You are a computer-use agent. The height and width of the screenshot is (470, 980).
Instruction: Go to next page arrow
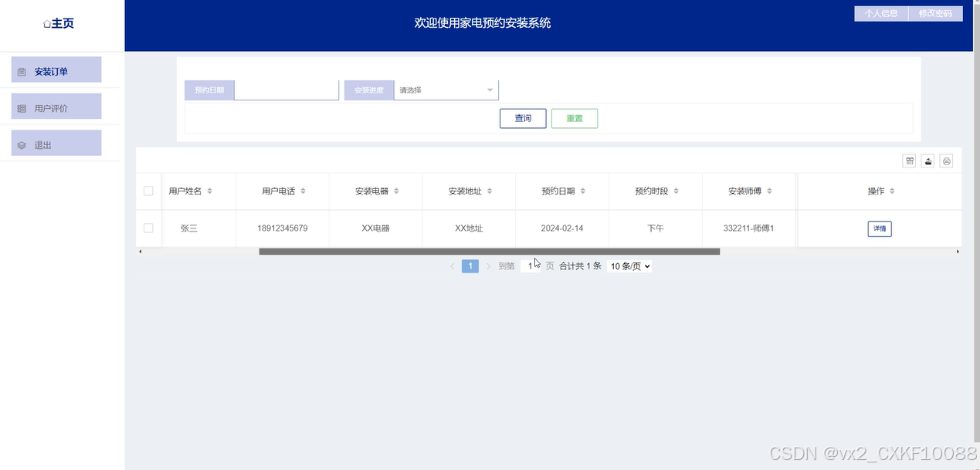click(488, 266)
